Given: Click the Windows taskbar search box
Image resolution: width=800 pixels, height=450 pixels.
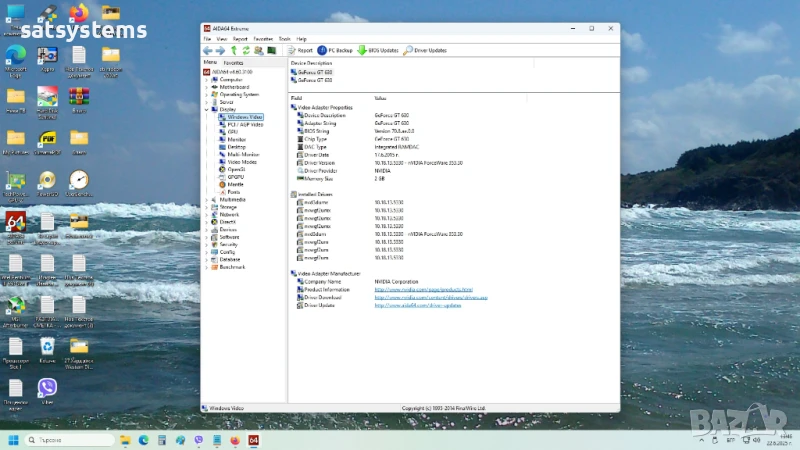Looking at the screenshot, I should coord(68,440).
